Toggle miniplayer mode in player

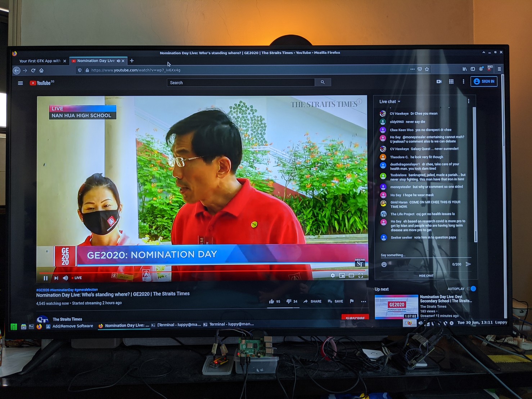click(x=342, y=276)
